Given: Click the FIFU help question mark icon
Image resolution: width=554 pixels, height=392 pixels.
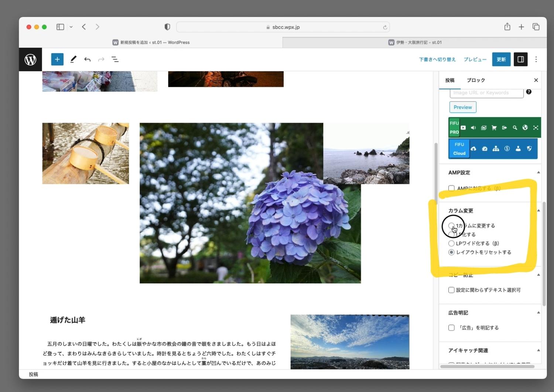Looking at the screenshot, I should 529,92.
